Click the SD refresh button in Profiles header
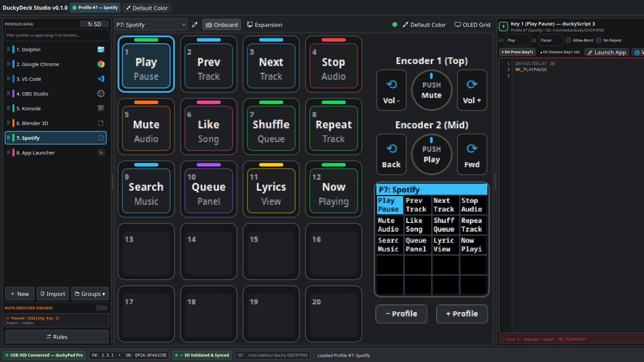 (95, 24)
